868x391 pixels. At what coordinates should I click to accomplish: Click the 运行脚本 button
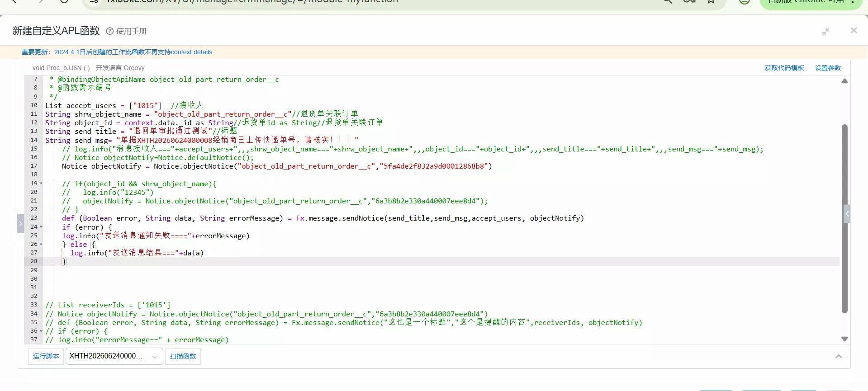pos(46,356)
